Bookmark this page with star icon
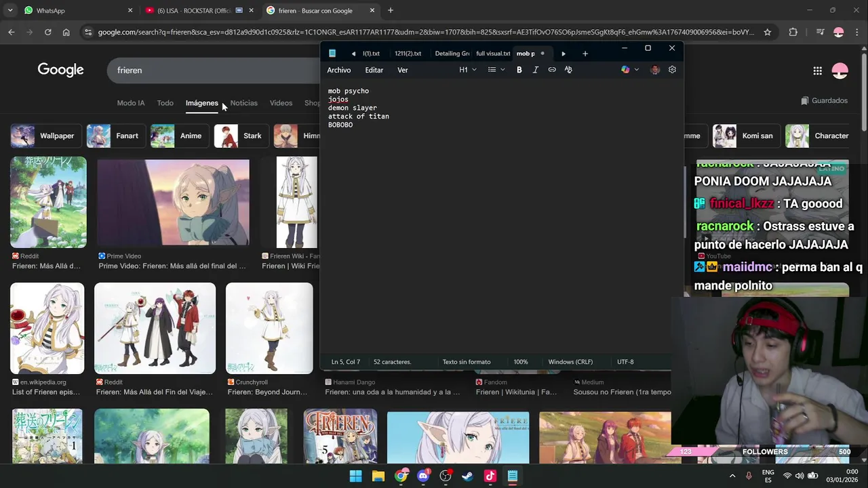Viewport: 868px width, 488px height. coord(768,32)
